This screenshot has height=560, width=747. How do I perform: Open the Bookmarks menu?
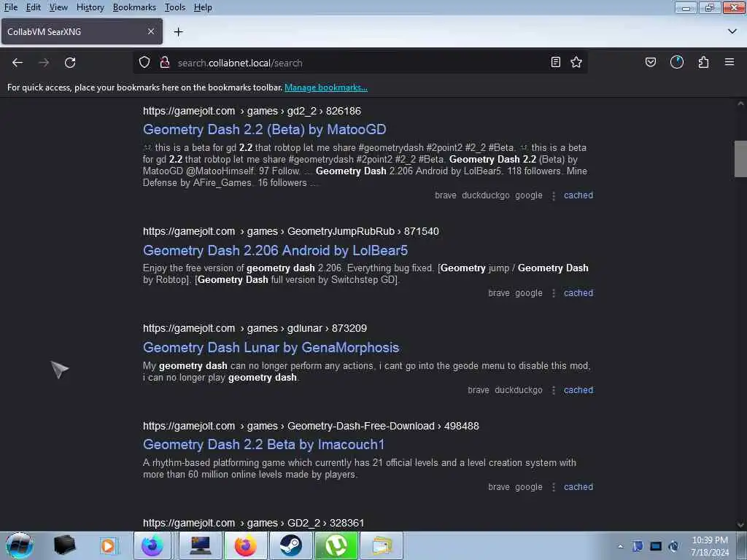click(134, 7)
